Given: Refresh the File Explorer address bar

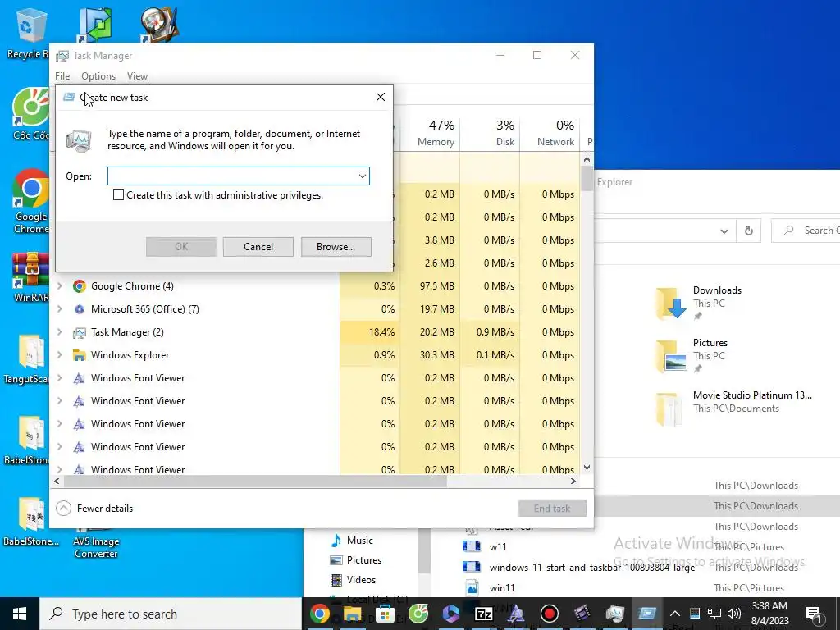Looking at the screenshot, I should [749, 231].
